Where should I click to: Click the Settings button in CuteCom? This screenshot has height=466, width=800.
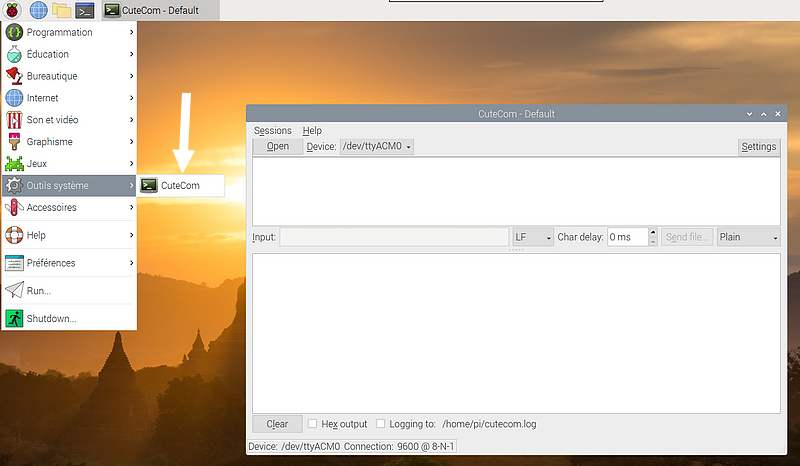click(759, 147)
